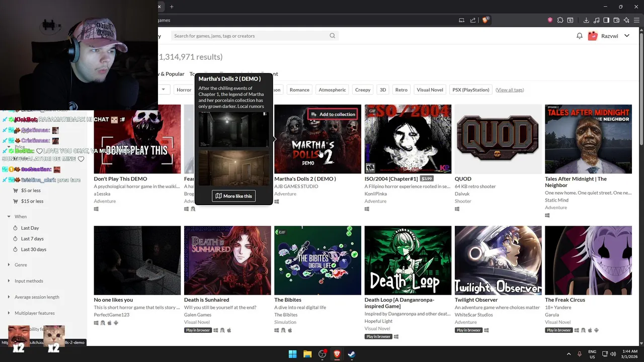Open AJB GAMES STUDIO developer link
The image size is (644, 362).
(x=296, y=187)
